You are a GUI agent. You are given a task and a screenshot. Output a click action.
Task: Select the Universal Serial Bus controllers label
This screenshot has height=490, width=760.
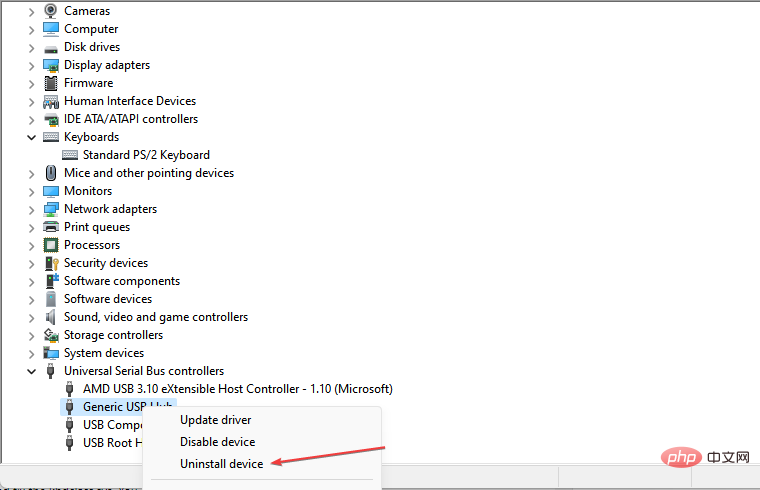tap(144, 371)
